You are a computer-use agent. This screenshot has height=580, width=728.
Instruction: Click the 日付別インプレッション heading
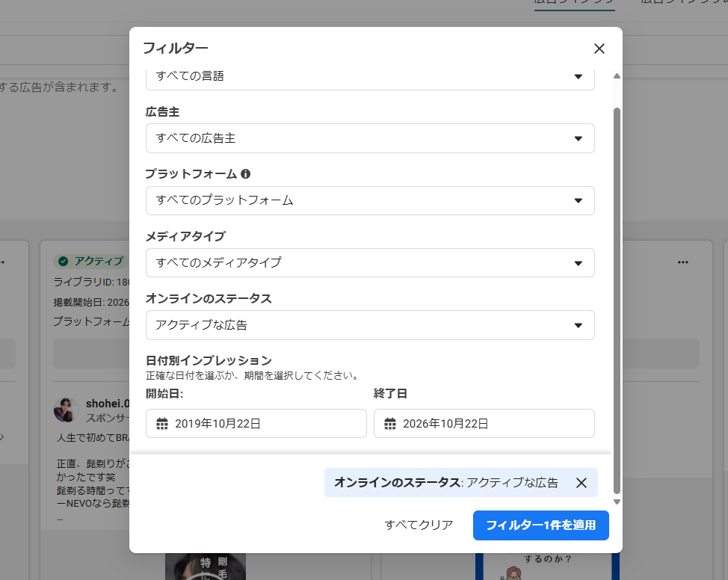209,360
